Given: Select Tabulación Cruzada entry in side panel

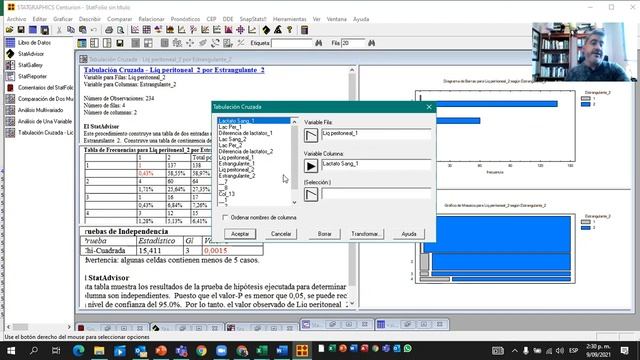Looking at the screenshot, I should pyautogui.click(x=46, y=133).
